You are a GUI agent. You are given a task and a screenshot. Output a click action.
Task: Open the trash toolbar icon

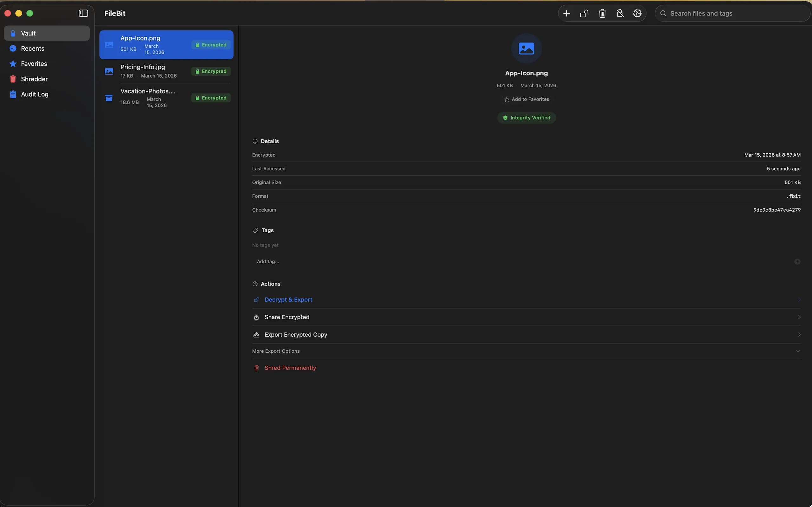[602, 13]
